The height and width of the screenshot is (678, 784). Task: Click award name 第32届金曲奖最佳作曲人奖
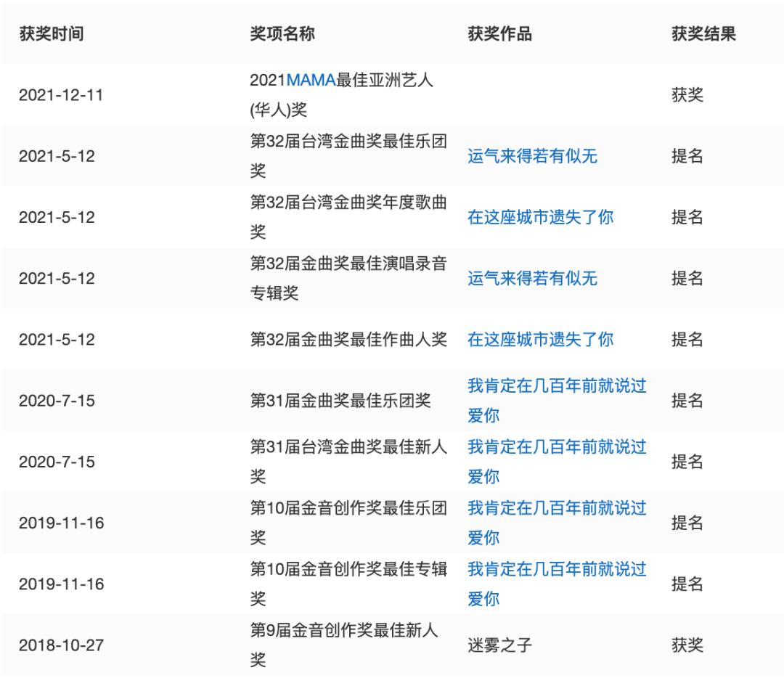pyautogui.click(x=348, y=340)
